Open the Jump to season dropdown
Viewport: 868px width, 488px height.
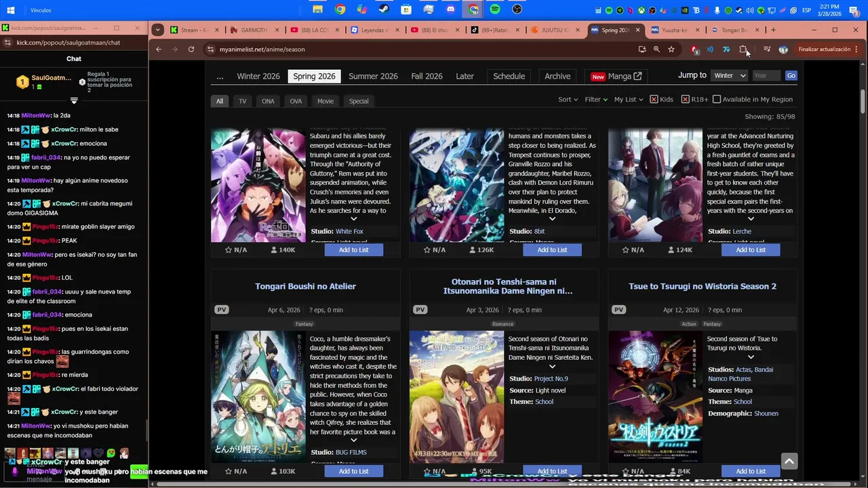pyautogui.click(x=730, y=76)
